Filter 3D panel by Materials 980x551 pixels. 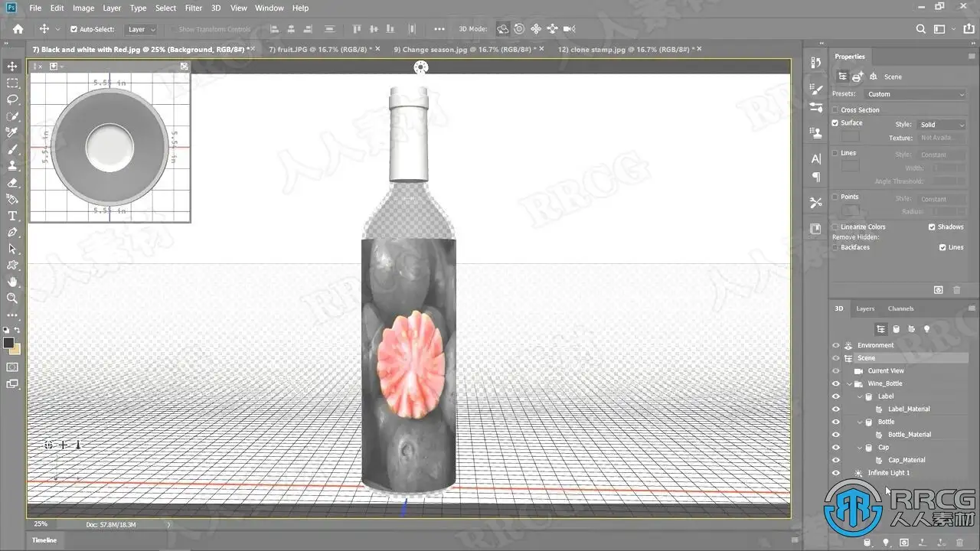(911, 329)
